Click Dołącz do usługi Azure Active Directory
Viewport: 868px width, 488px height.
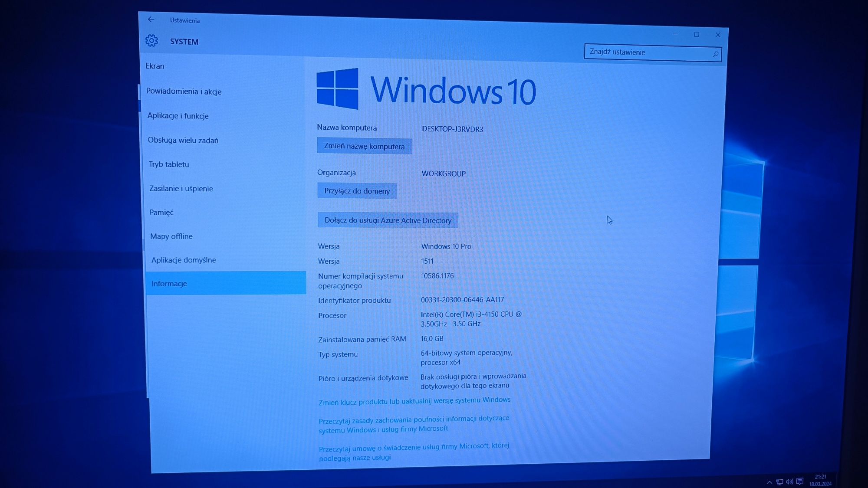click(x=388, y=220)
